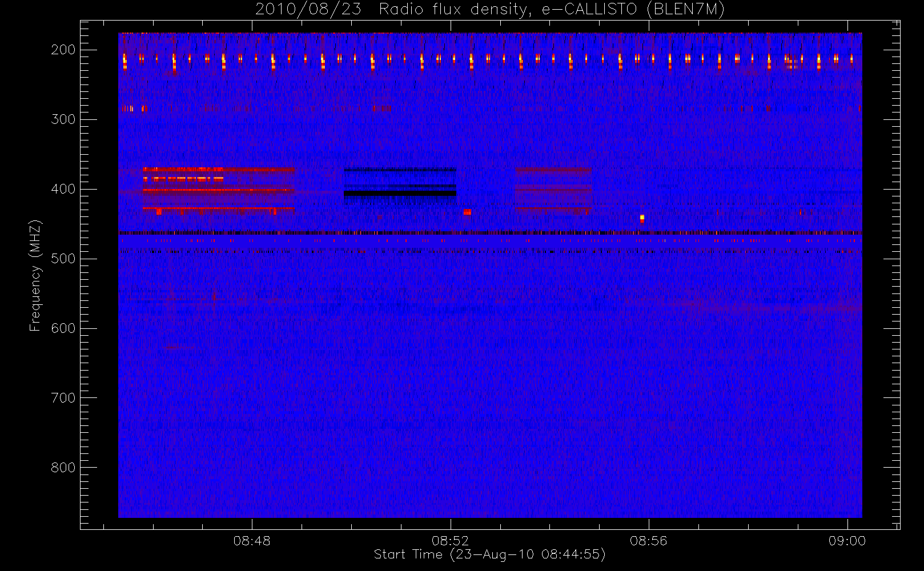Select the 800 frequency tick label
Screen dimensions: 924x571
pyautogui.click(x=63, y=468)
